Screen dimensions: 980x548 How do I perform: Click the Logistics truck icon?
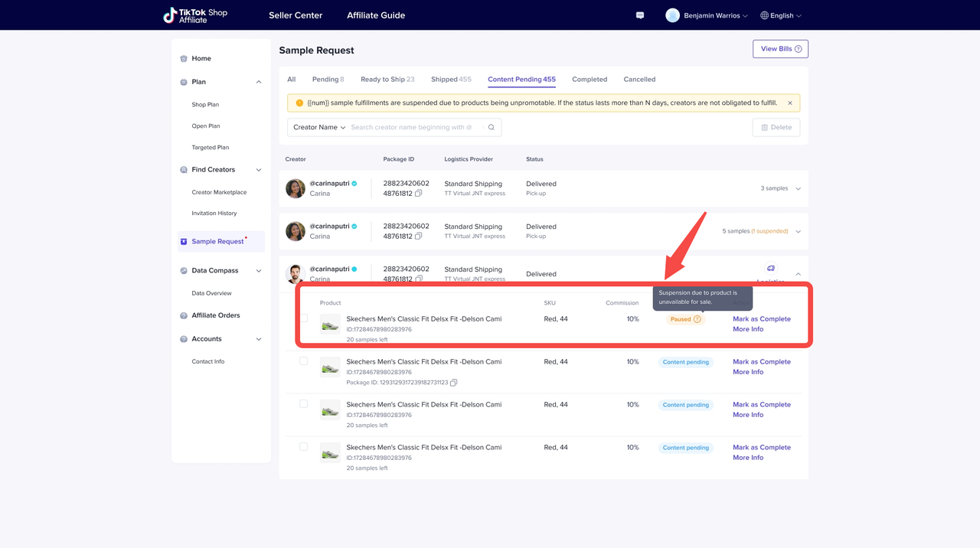pos(771,269)
